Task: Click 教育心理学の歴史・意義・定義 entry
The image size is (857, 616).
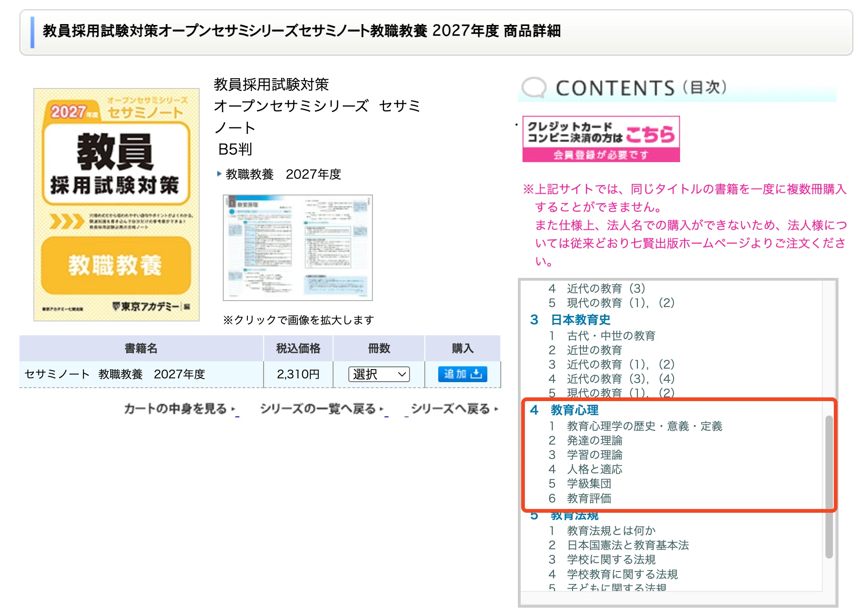Action: pyautogui.click(x=644, y=426)
